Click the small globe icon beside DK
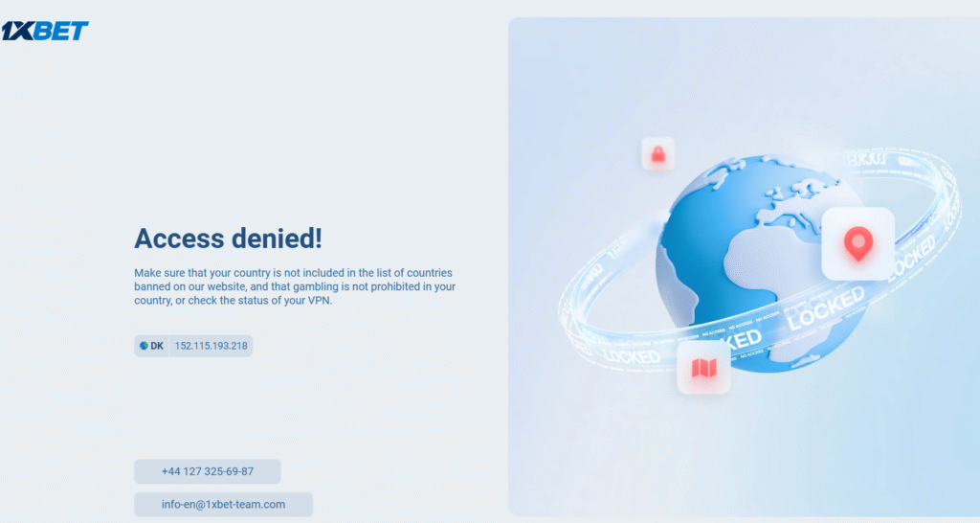The height and width of the screenshot is (523, 980). click(144, 346)
